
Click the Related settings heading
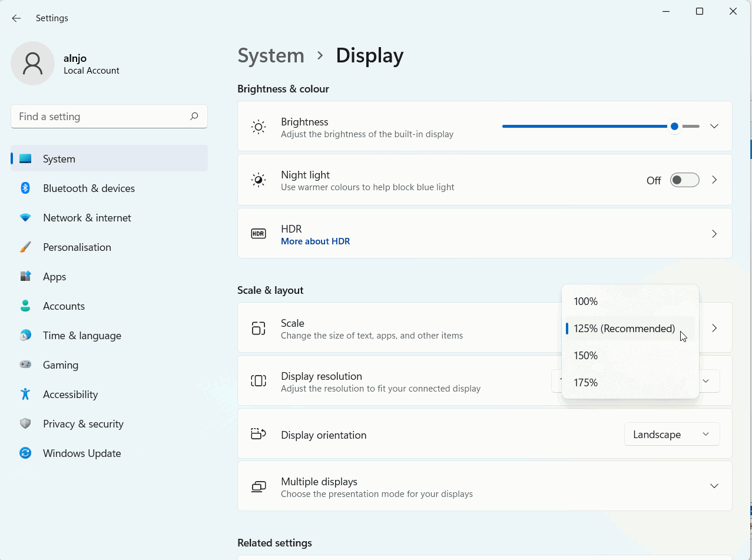tap(274, 543)
